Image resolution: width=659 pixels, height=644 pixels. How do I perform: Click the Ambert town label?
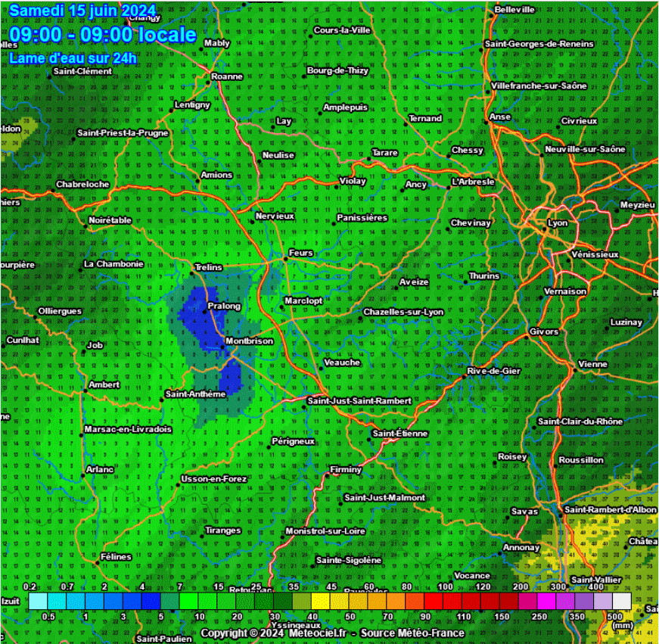pos(104,384)
